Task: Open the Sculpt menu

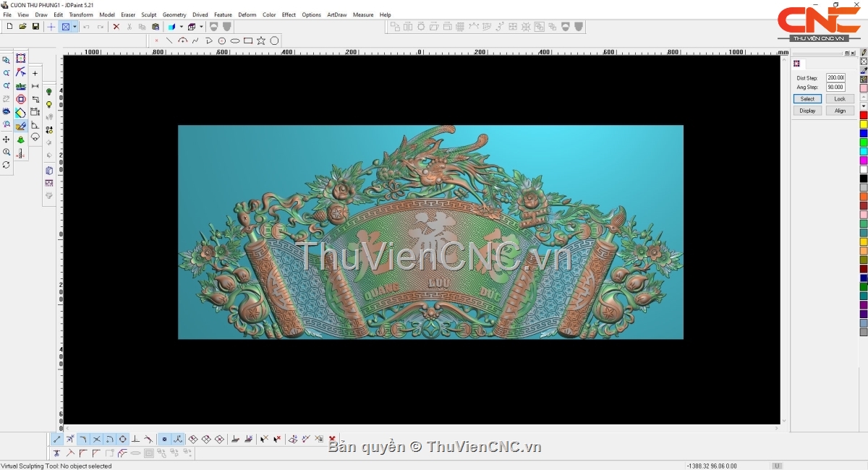Action: pyautogui.click(x=148, y=14)
